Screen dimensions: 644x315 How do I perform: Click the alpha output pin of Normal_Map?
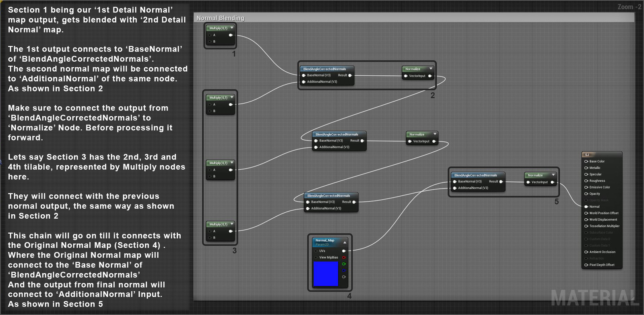point(344,277)
